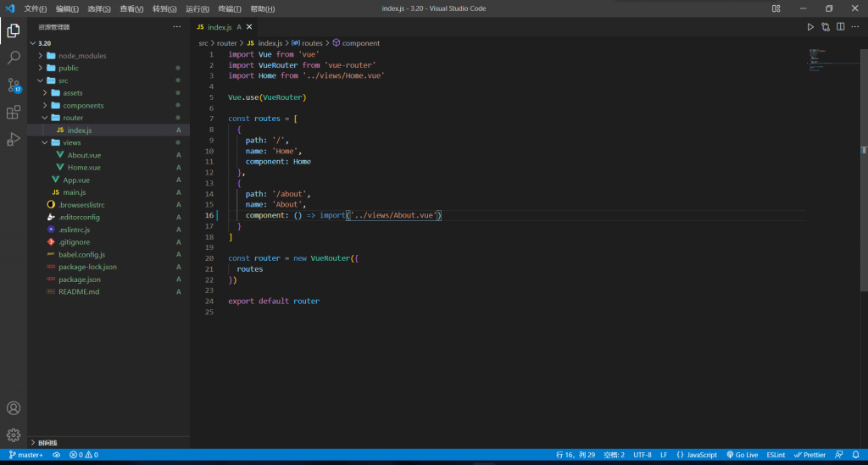Close the index.js editor tab
This screenshot has width=868, height=465.
[249, 27]
